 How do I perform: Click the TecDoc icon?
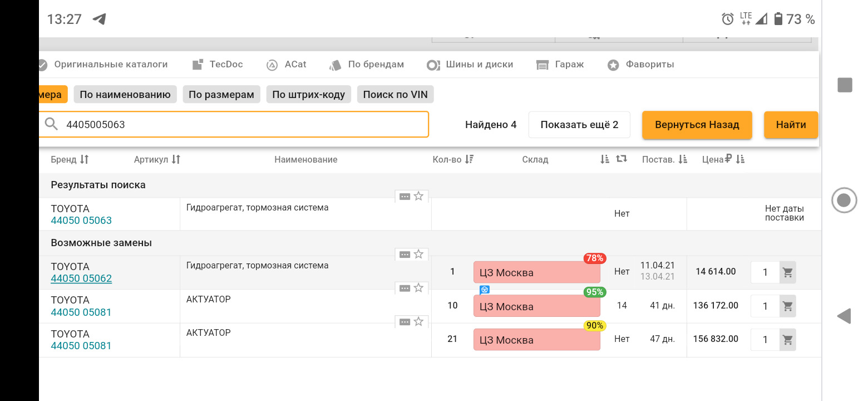point(198,65)
